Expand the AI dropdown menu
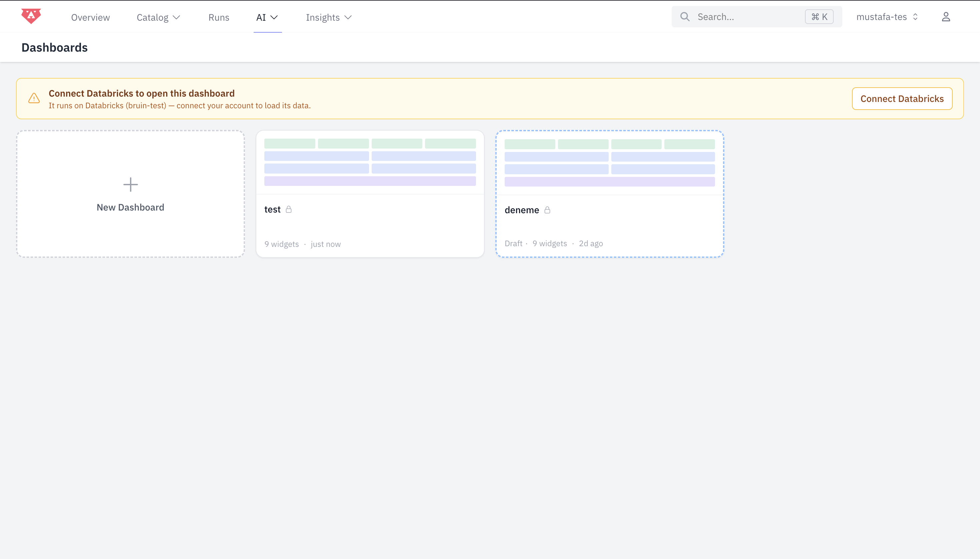 267,18
